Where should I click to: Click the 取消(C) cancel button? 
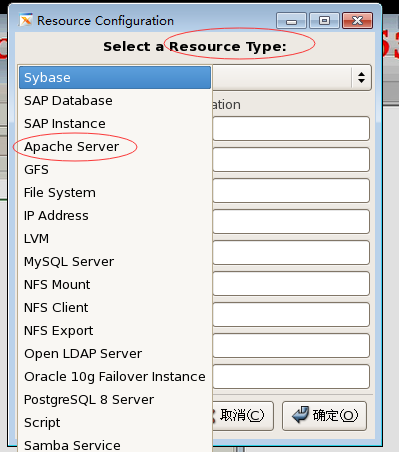point(243,416)
